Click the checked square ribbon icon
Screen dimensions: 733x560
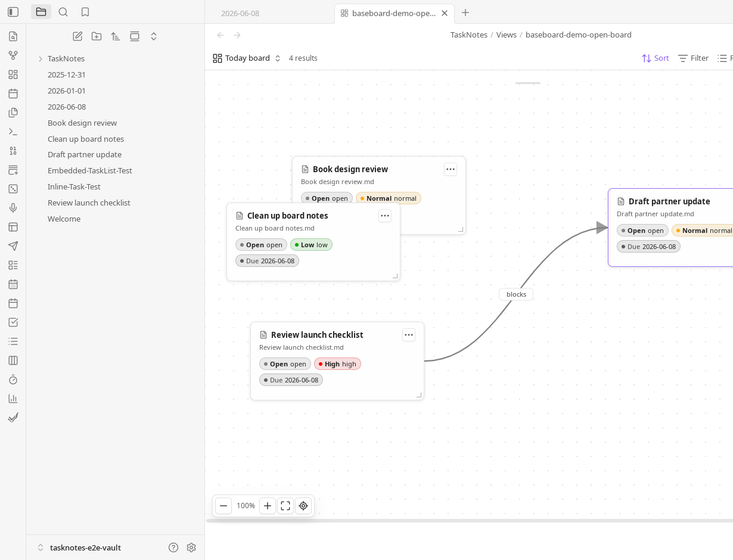13,322
